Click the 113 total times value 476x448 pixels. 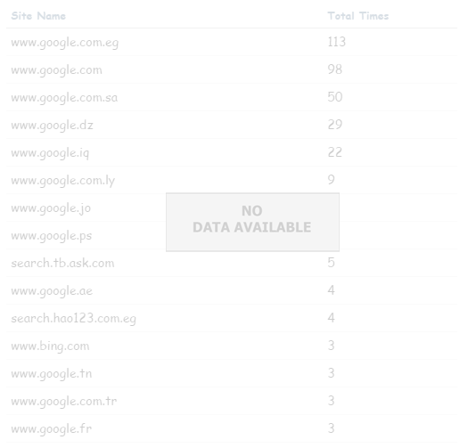point(337,42)
